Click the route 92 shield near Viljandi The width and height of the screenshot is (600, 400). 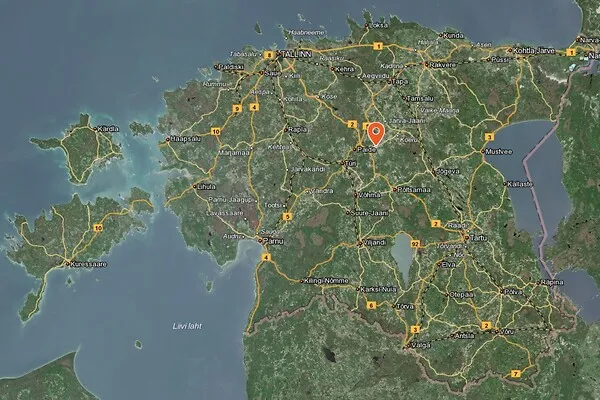[x=415, y=244]
